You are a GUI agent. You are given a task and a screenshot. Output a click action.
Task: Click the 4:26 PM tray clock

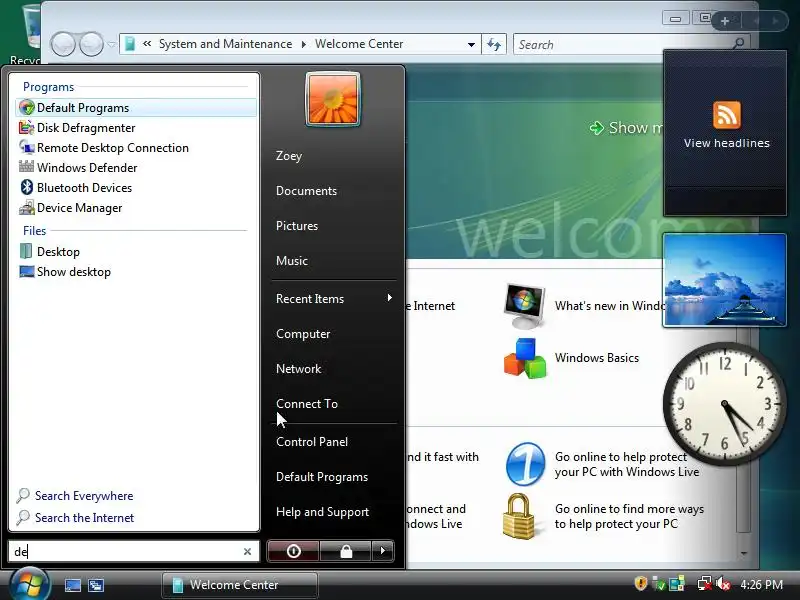click(x=761, y=584)
